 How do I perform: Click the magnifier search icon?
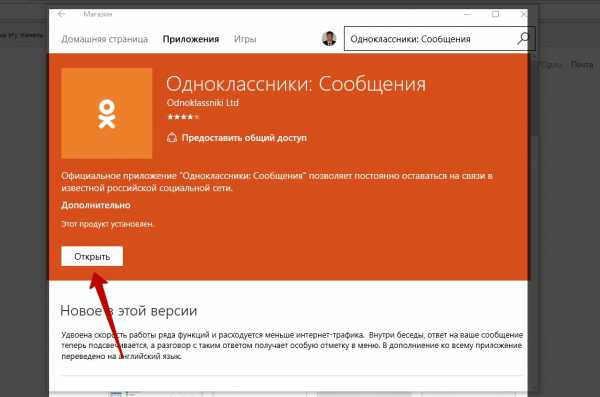coord(523,39)
